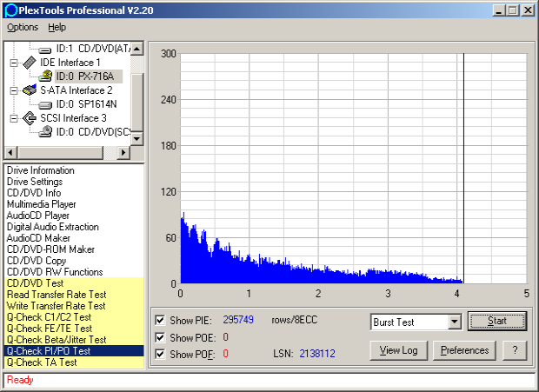Viewport: 539px width, 392px height.
Task: Select Write Transfer Rate Test
Action: [74, 306]
